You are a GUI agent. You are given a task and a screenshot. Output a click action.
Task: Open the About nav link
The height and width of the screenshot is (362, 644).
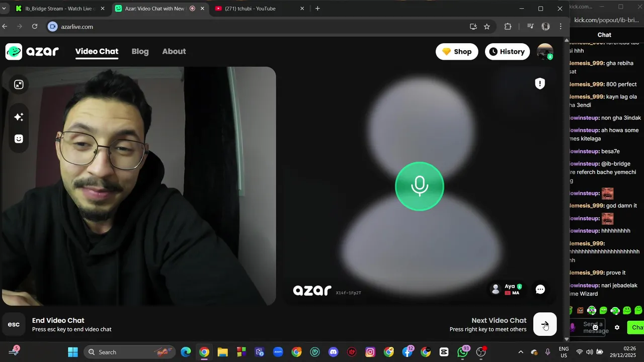pyautogui.click(x=174, y=51)
